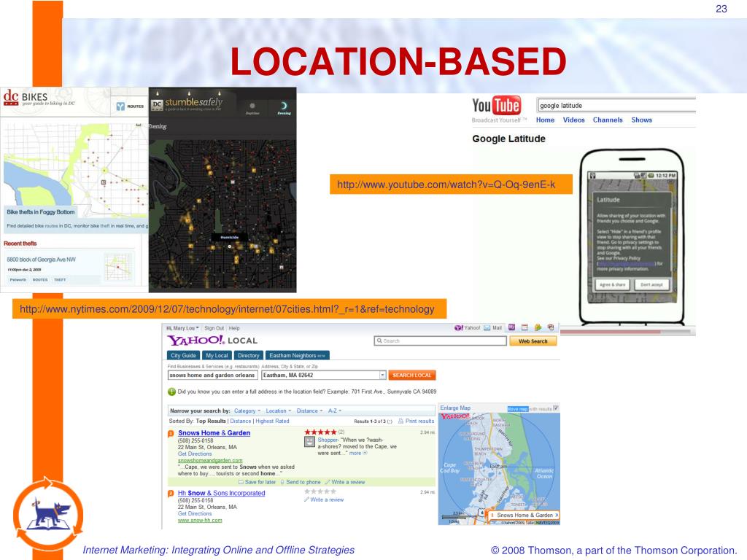Click the Homicide marker label on map

pyautogui.click(x=229, y=237)
